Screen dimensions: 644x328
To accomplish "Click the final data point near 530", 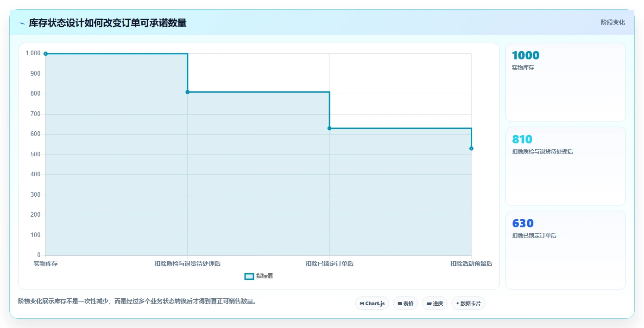I will [x=471, y=148].
